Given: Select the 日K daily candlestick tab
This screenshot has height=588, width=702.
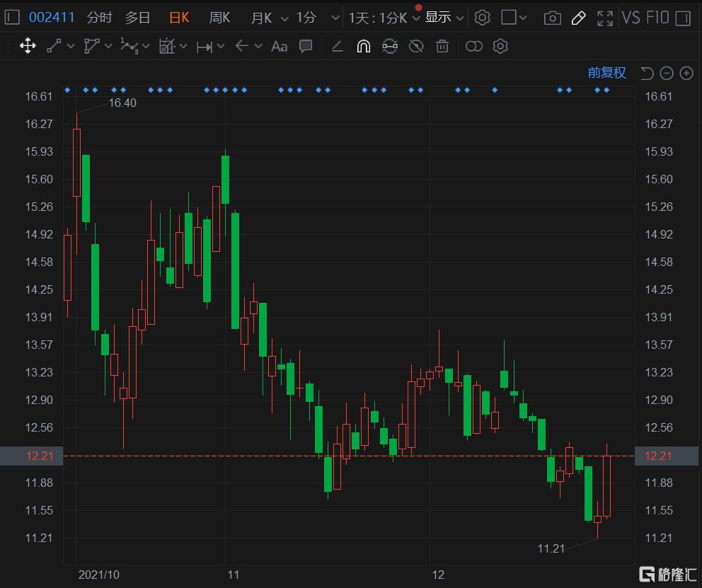Looking at the screenshot, I should pyautogui.click(x=179, y=18).
